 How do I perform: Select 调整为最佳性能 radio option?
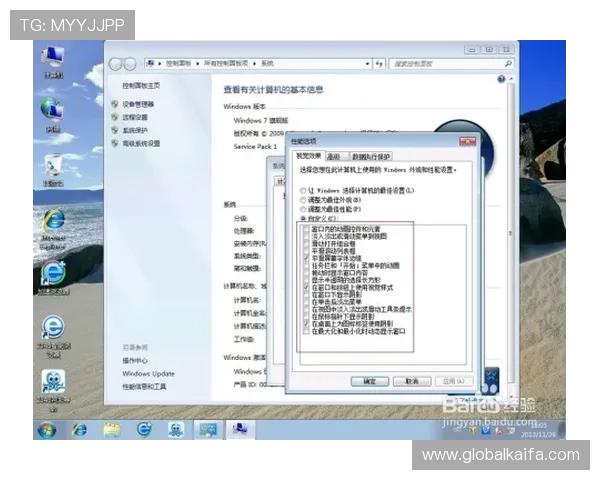coord(303,209)
